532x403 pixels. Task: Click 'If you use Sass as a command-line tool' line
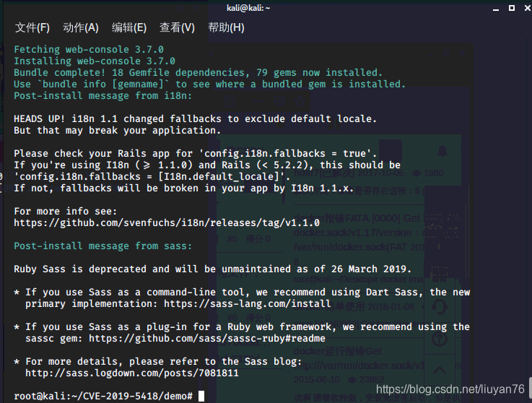[242, 292]
